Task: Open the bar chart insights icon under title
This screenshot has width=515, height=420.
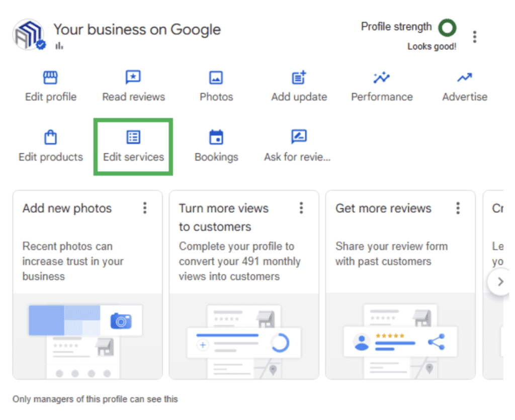Action: pyautogui.click(x=59, y=46)
